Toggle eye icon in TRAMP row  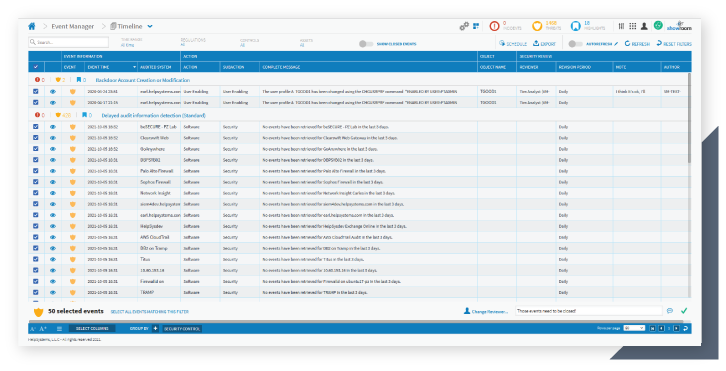click(53, 293)
